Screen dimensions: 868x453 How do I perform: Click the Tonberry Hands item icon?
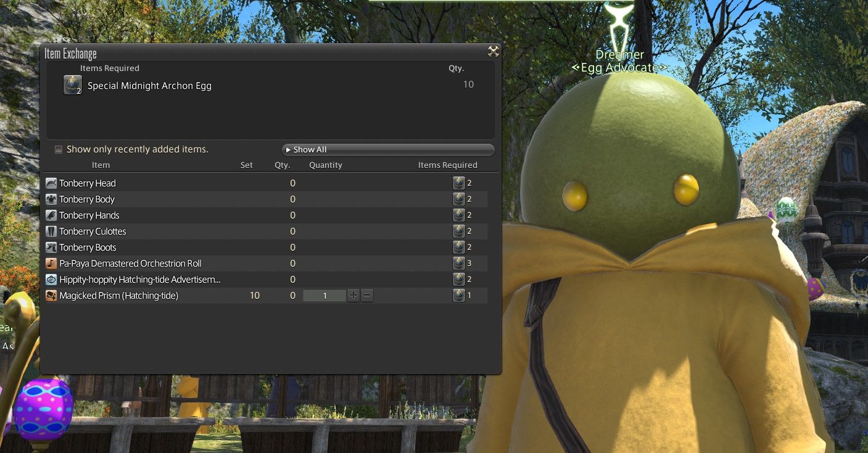[51, 215]
